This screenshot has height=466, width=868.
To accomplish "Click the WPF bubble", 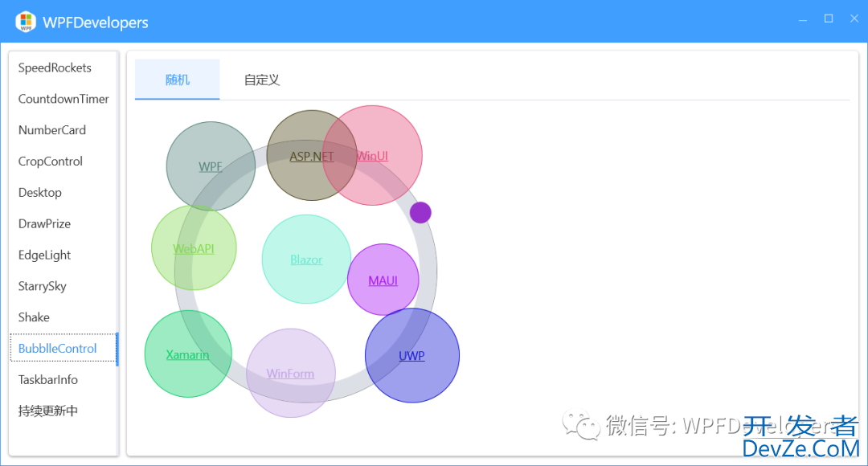I will [x=211, y=166].
